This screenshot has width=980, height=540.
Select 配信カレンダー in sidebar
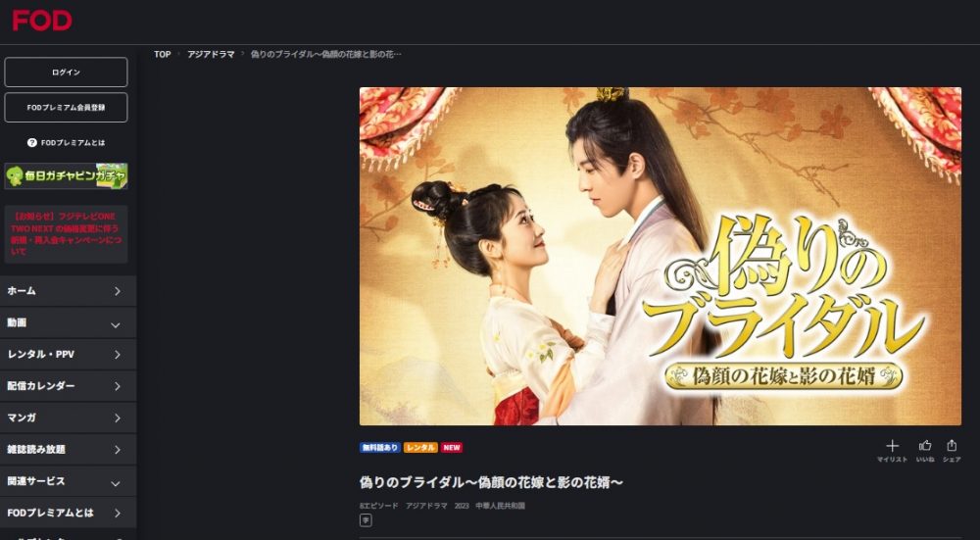[x=69, y=386]
